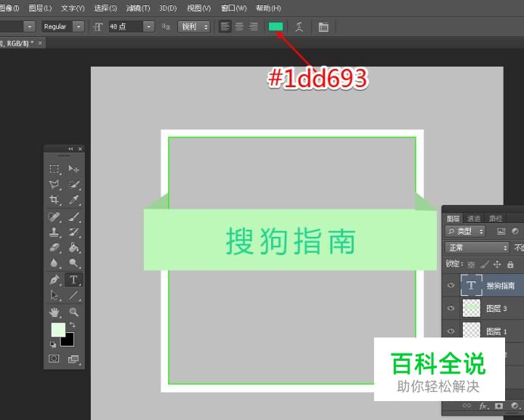Image resolution: width=524 pixels, height=420 pixels.
Task: Open the 图像(I) menu
Action: click(x=9, y=8)
